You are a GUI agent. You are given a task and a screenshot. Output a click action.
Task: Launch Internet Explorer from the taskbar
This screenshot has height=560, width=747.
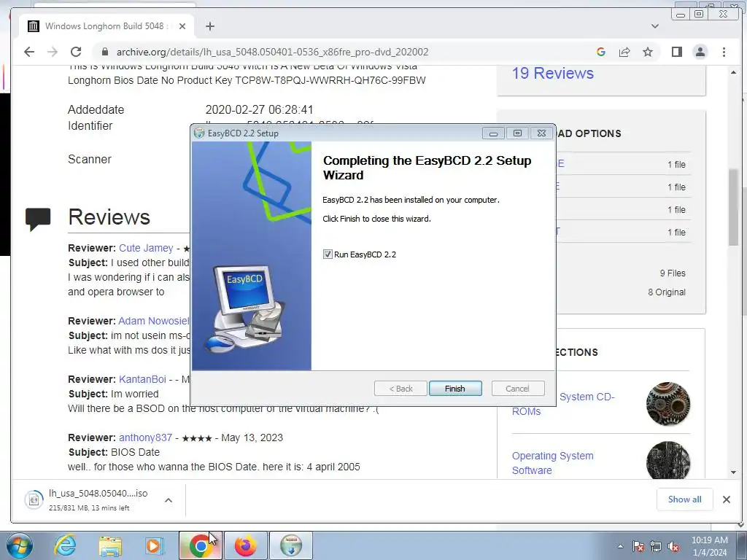pos(65,545)
